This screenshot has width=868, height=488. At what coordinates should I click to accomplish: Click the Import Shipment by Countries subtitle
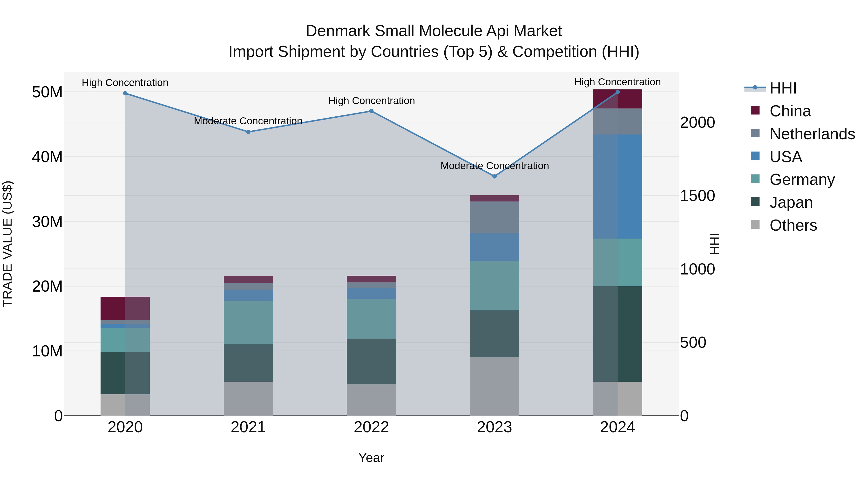tap(434, 52)
